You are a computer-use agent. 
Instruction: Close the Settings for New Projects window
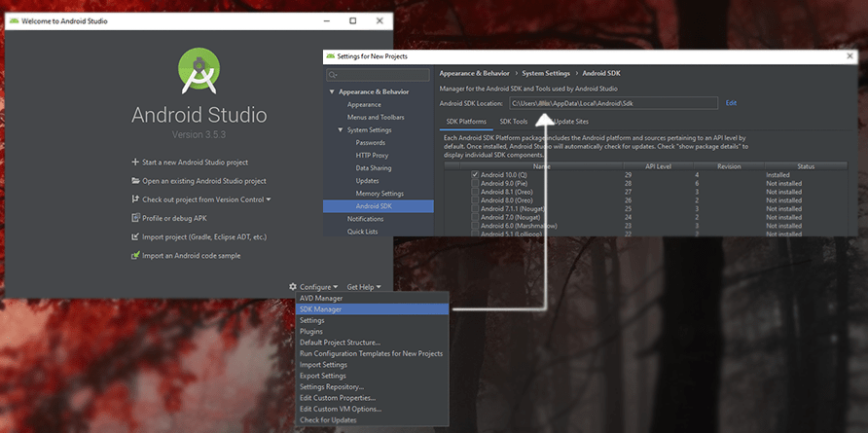tap(850, 56)
